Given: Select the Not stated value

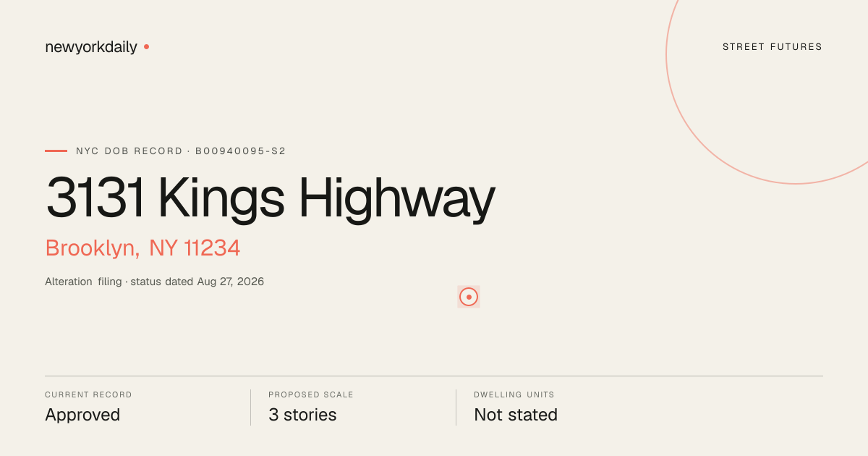Looking at the screenshot, I should coord(516,415).
